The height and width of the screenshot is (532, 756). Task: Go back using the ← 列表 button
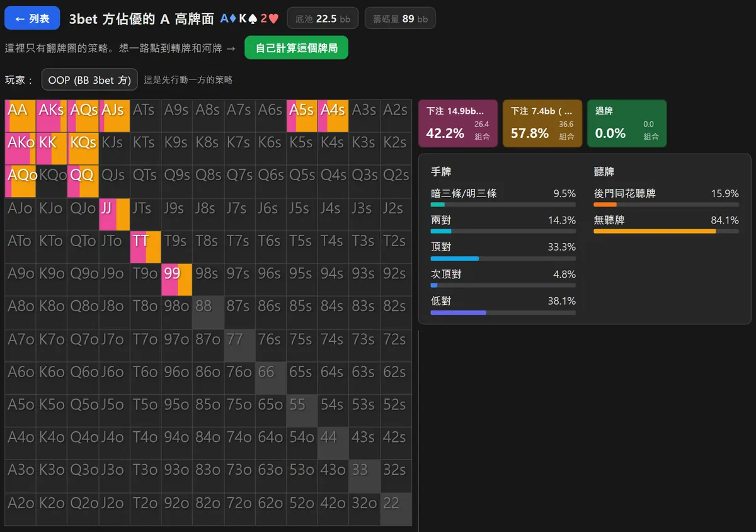32,18
